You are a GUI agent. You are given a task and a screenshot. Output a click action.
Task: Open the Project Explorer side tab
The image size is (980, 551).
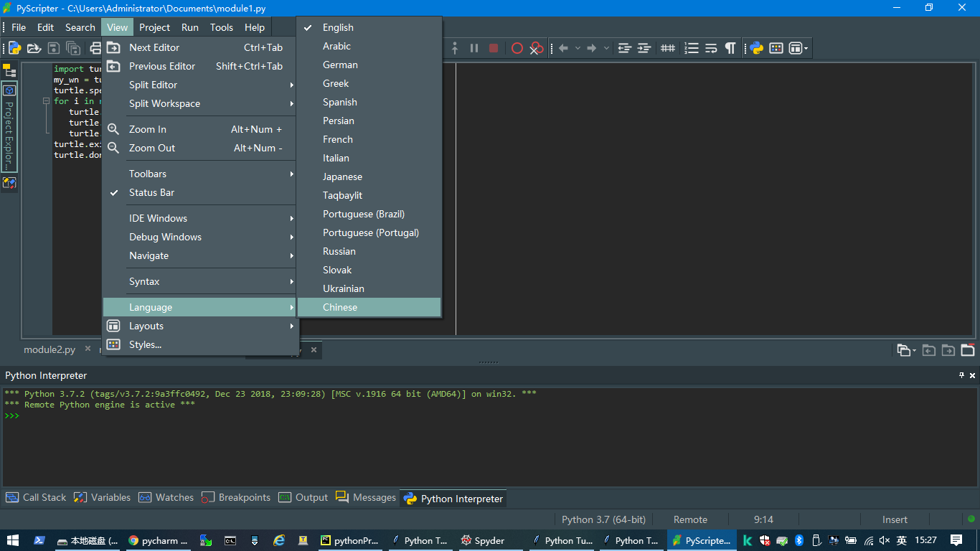pos(9,127)
